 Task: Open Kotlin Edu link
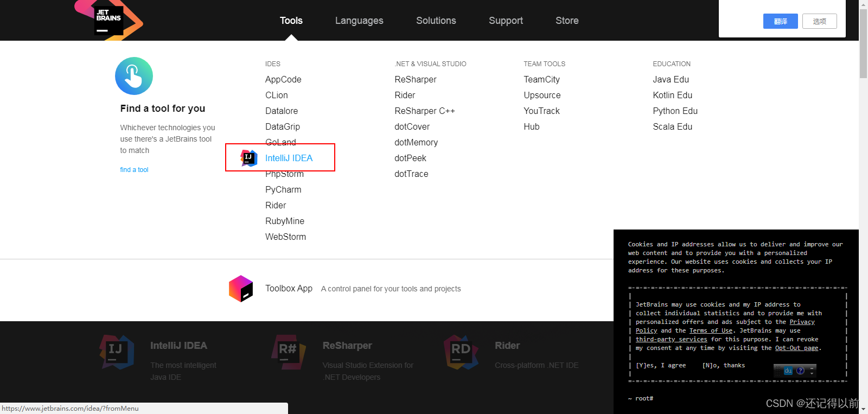[x=673, y=95]
